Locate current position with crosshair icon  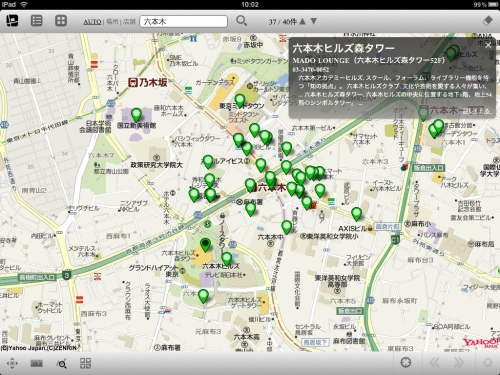tap(406, 362)
